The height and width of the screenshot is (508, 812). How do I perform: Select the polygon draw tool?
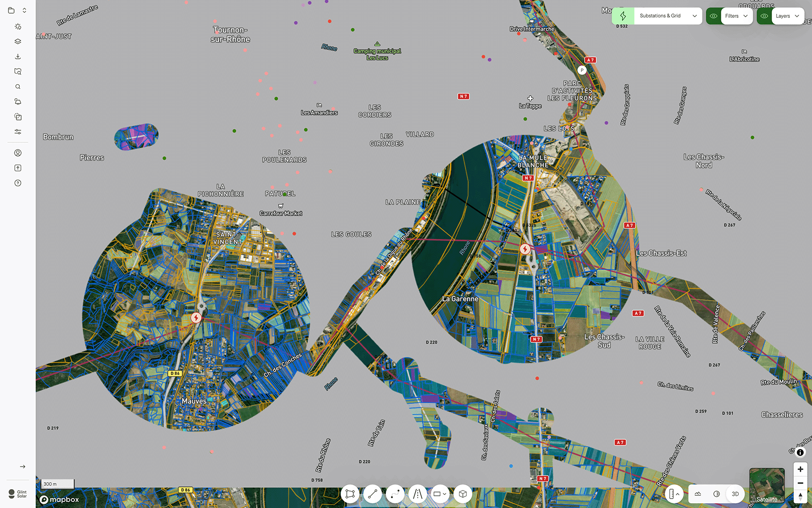pos(350,494)
